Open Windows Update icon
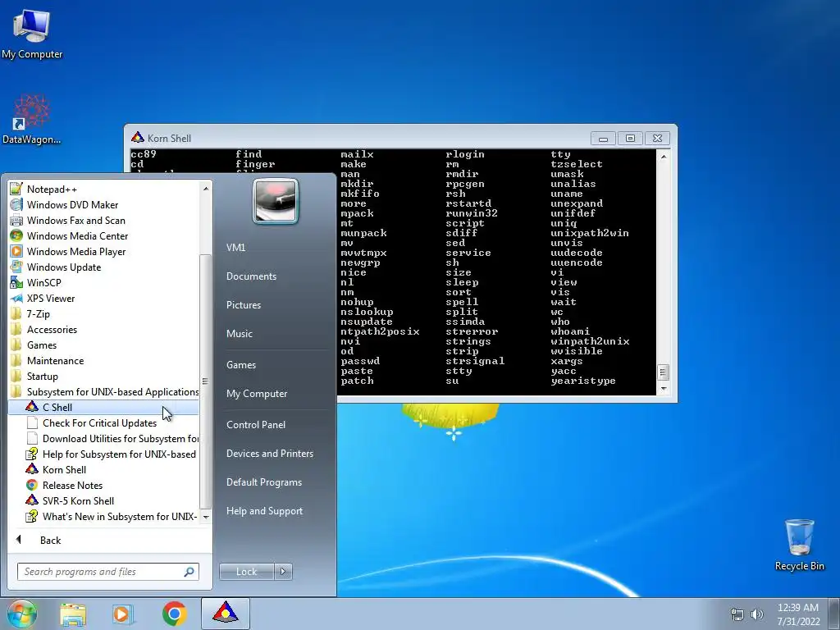 (x=16, y=267)
